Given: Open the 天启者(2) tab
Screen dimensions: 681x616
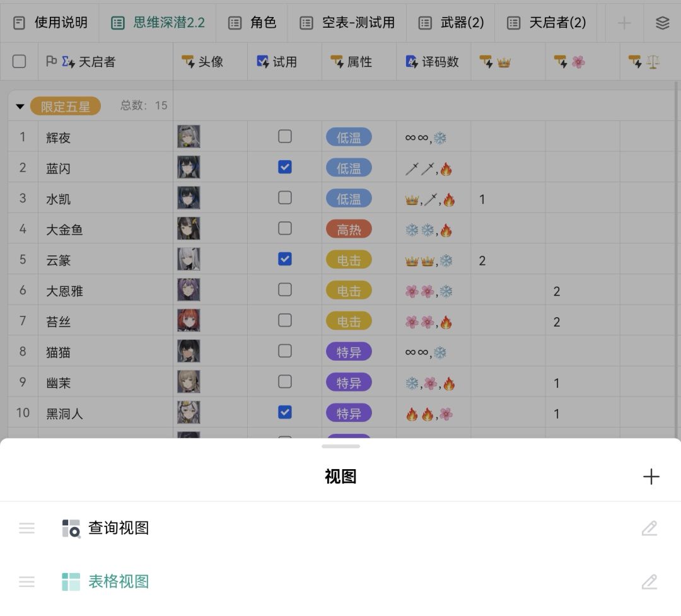Looking at the screenshot, I should click(x=546, y=23).
